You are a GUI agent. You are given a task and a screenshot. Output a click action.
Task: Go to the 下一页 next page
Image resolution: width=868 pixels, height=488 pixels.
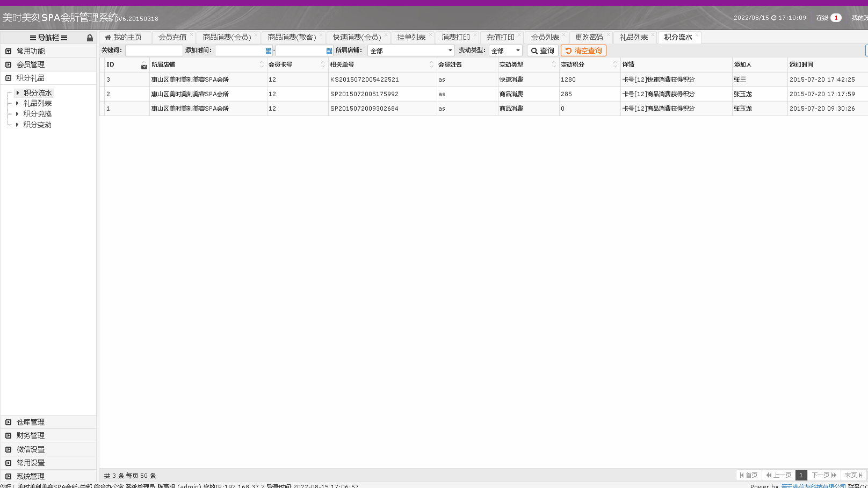(x=823, y=475)
